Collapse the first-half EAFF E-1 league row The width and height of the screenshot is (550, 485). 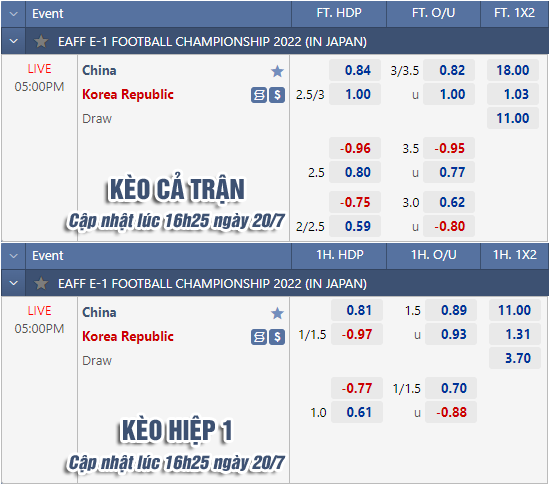[x=14, y=283]
